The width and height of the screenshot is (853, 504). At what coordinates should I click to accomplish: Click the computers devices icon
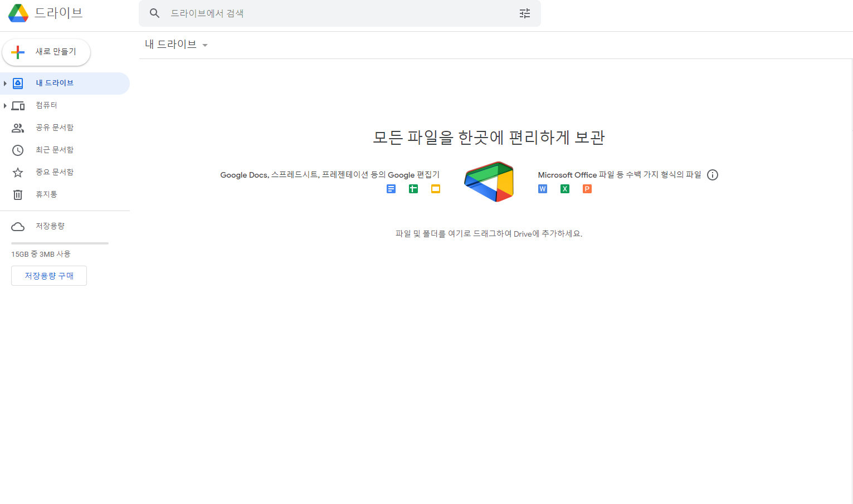click(18, 105)
